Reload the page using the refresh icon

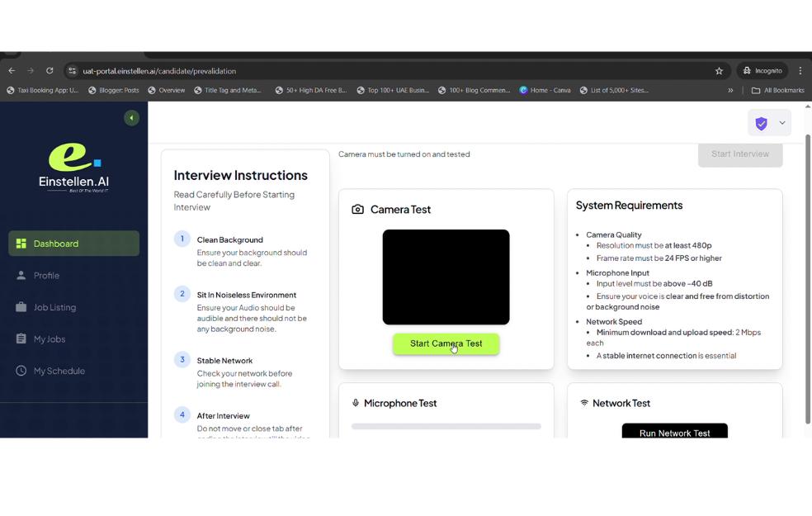tap(50, 71)
